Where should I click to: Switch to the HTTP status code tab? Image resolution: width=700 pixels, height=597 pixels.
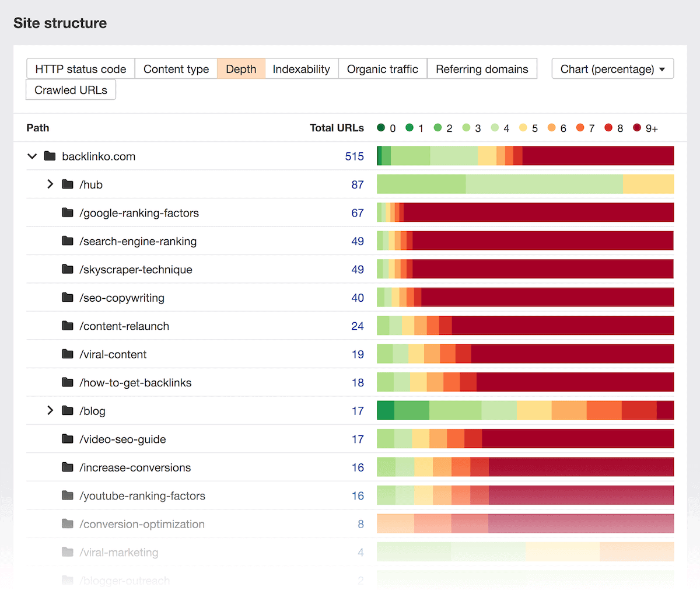(80, 69)
